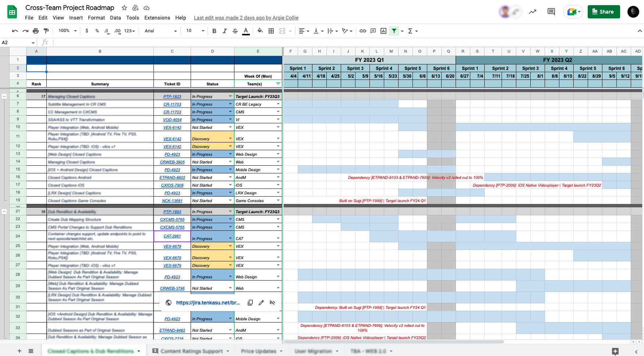Click the insert chart icon

coord(383,31)
